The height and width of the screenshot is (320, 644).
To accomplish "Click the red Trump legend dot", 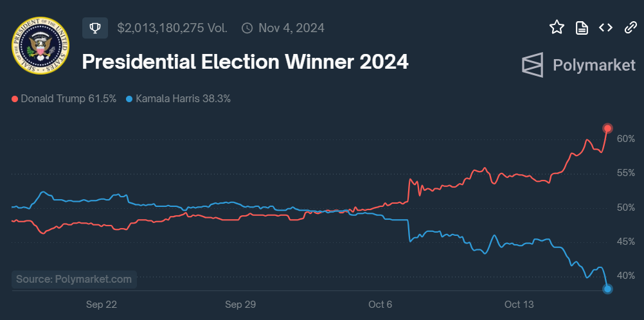I will click(x=15, y=99).
